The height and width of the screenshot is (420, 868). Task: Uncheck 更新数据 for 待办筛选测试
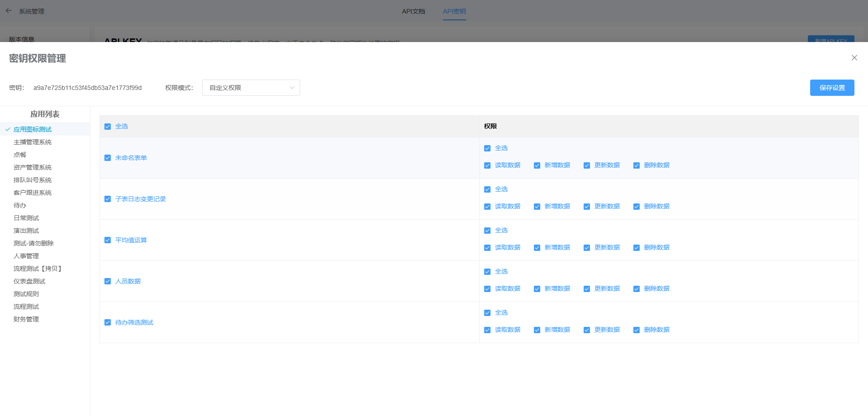(x=587, y=330)
